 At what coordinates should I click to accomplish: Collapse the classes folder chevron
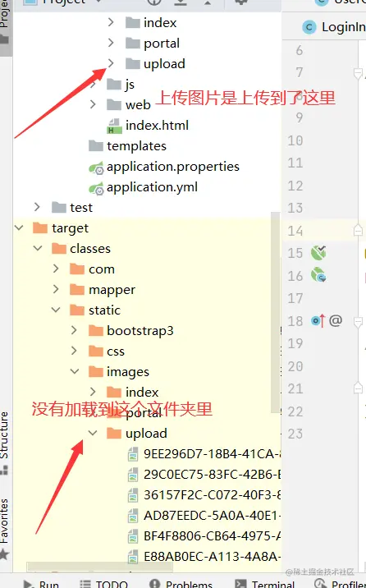pyautogui.click(x=38, y=248)
